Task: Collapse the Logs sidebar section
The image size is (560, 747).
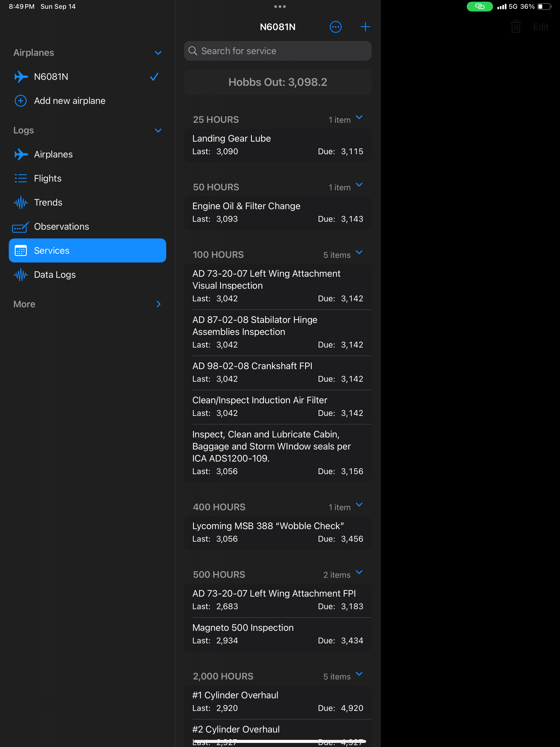Action: (x=158, y=130)
